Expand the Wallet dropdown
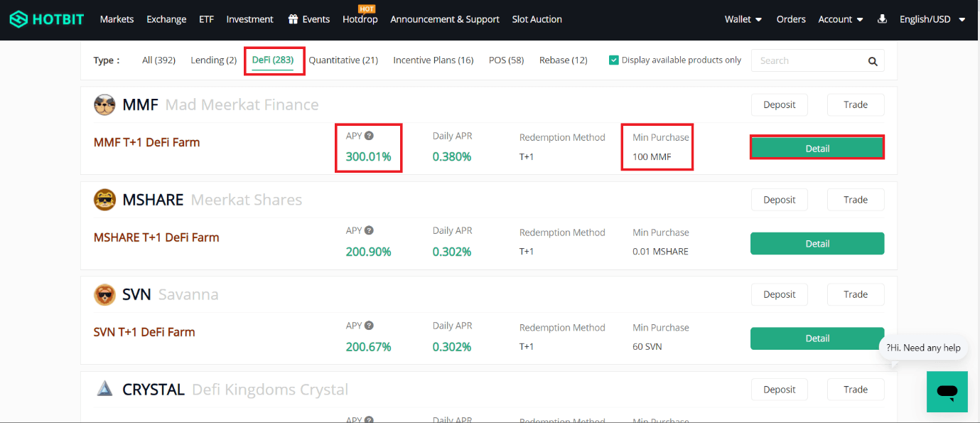 [x=743, y=19]
